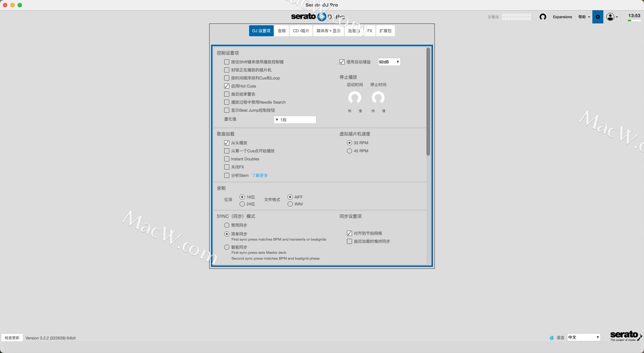Adjust the 停止时间 braking knob
This screenshot has width=644, height=353.
[x=378, y=98]
